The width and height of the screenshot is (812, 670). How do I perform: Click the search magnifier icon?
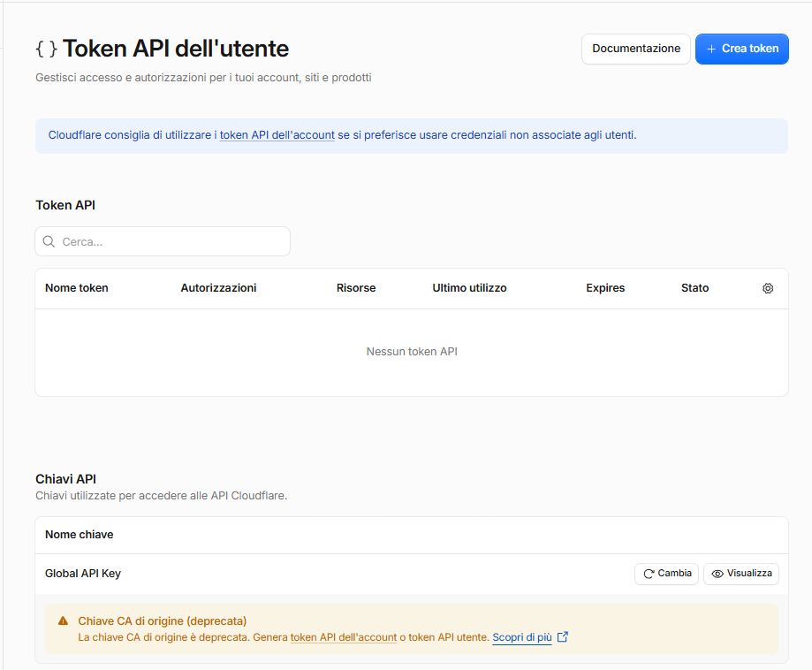click(49, 241)
